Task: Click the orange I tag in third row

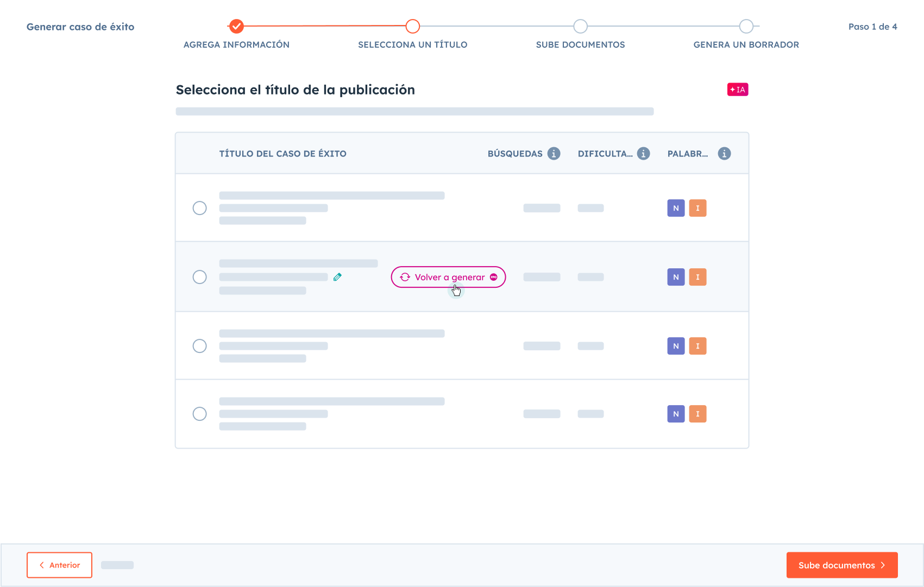Action: click(697, 346)
